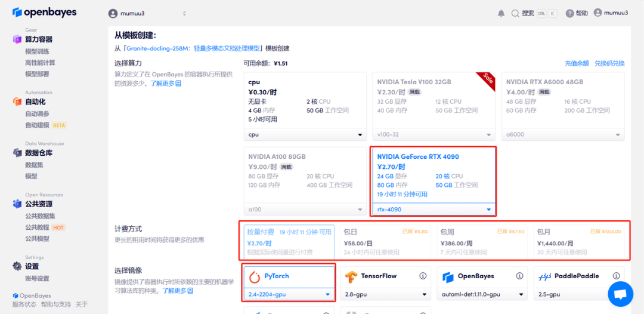Click the OpenBayes logo

point(44,13)
